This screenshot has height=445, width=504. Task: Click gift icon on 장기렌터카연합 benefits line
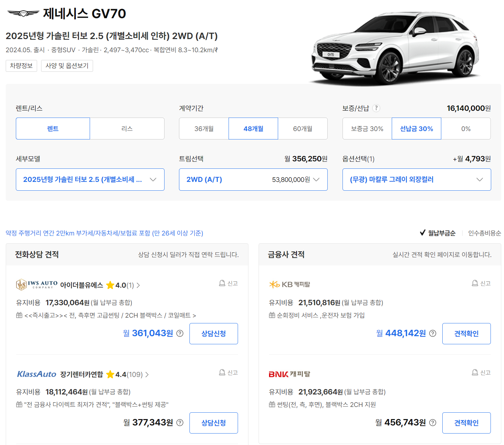click(x=19, y=405)
